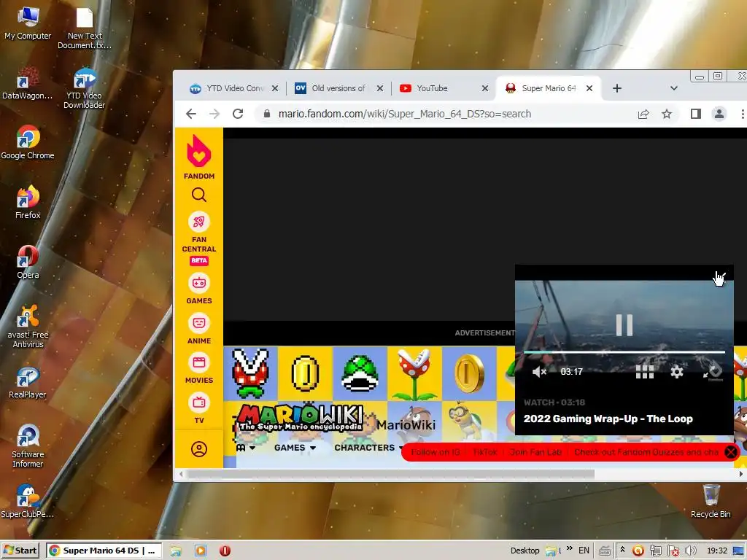Screen dimensions: 747x560
Task: Click 'Follow on IG' link
Action: click(x=436, y=452)
